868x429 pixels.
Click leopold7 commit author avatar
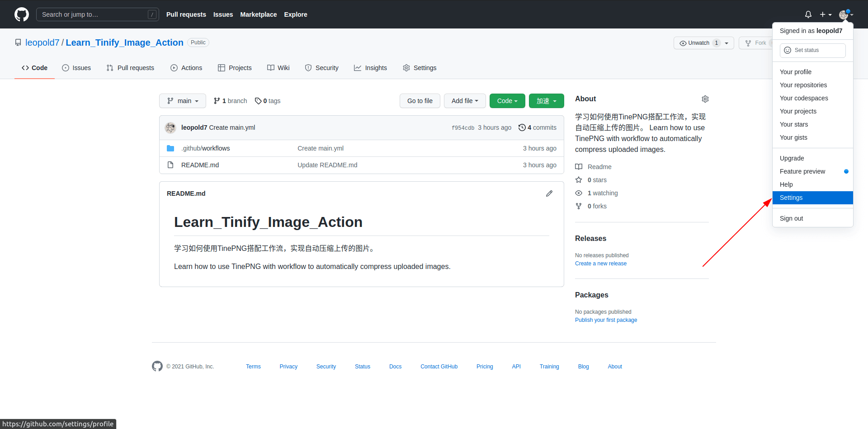tap(170, 127)
